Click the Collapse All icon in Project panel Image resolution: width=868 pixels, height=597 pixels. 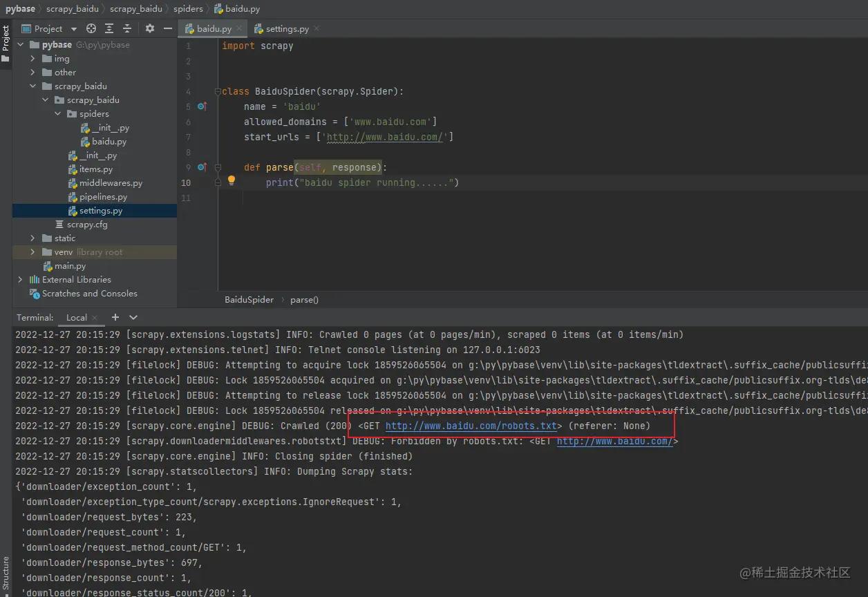tap(127, 28)
